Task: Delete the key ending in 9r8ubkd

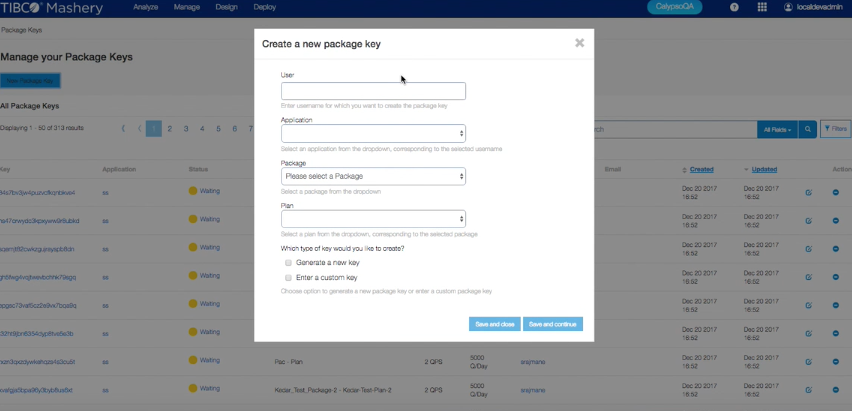Action: (836, 221)
